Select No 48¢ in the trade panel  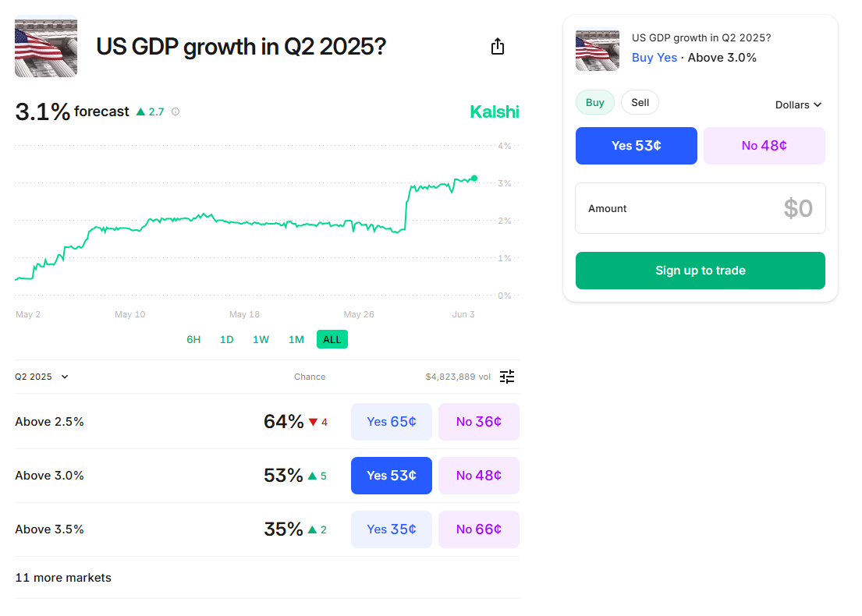point(764,146)
